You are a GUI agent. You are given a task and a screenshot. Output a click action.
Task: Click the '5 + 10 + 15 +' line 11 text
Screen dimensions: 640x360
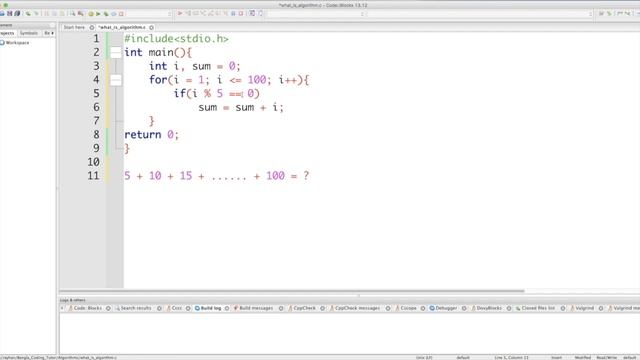[164, 176]
